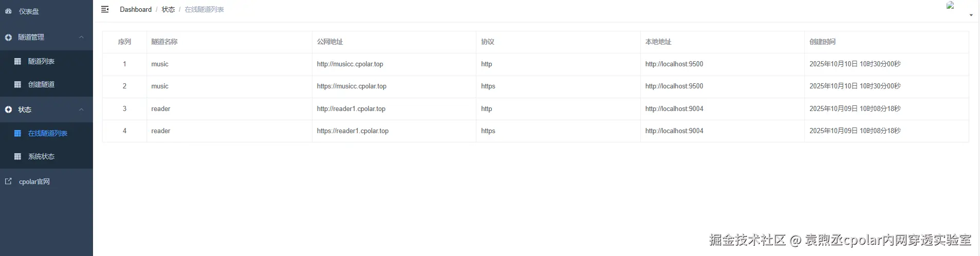Click the 创建时间 column header

(822, 42)
